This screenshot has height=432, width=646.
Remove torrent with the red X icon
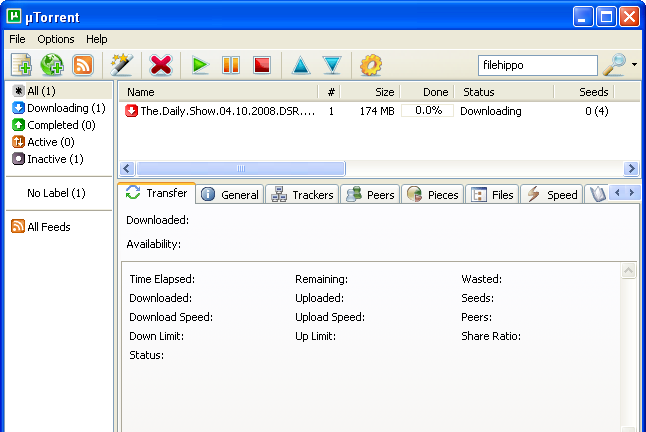tap(161, 65)
